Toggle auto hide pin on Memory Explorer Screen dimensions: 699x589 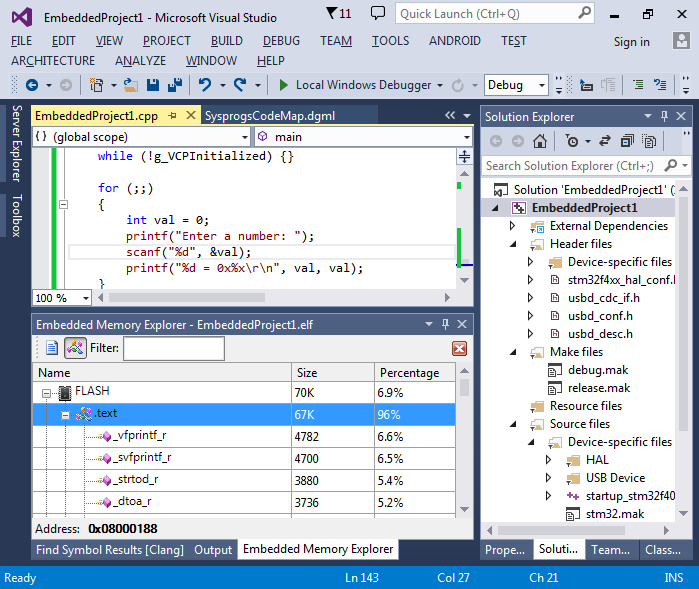[445, 324]
